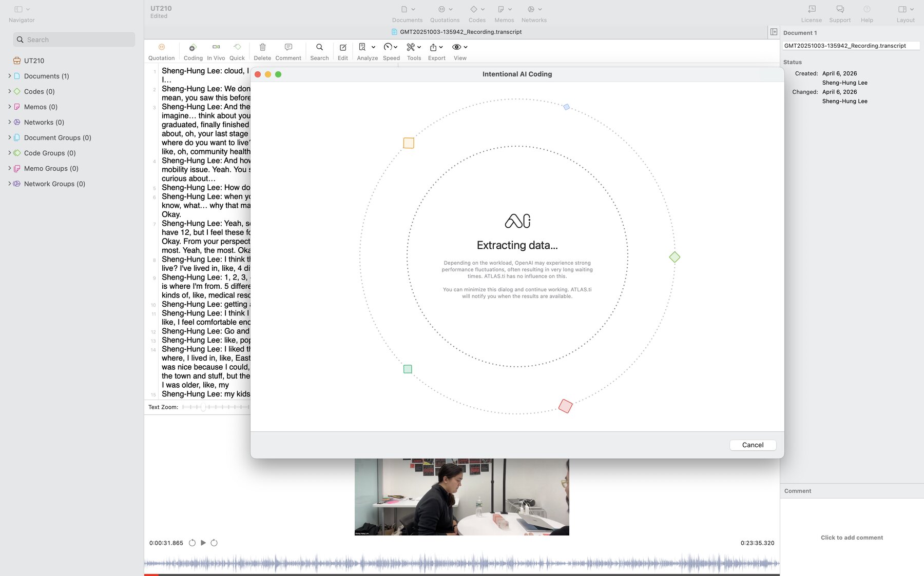Viewport: 924px width, 576px height.
Task: Toggle the View eye menu
Action: [459, 47]
